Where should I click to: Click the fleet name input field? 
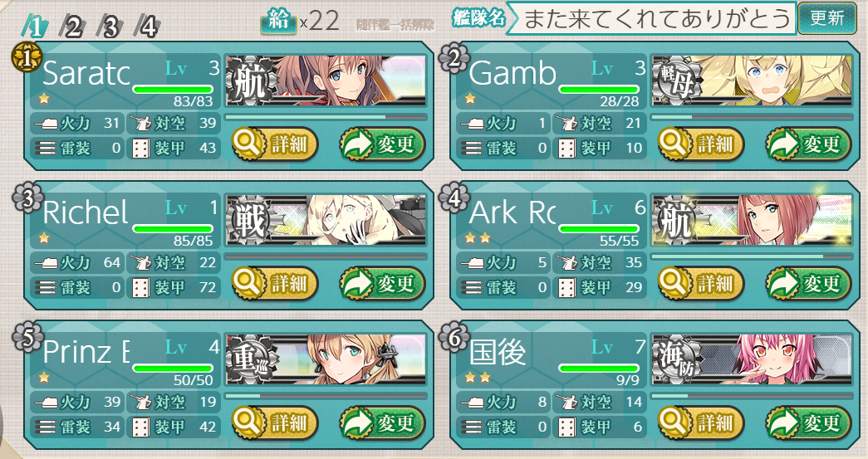pyautogui.click(x=651, y=19)
